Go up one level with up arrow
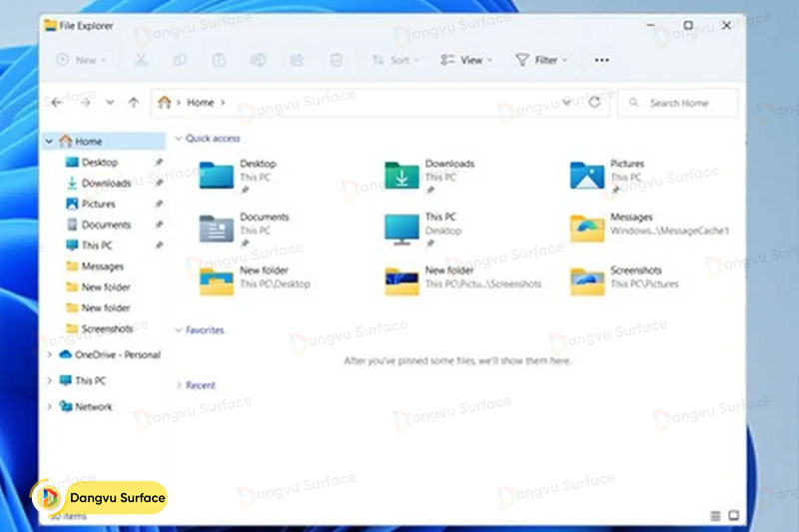This screenshot has width=799, height=532. click(134, 103)
